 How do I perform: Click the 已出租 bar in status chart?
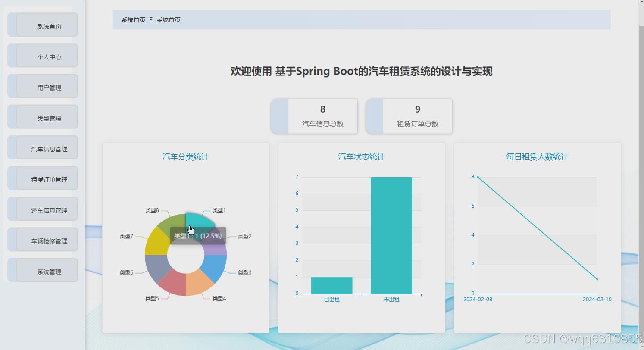coord(332,285)
